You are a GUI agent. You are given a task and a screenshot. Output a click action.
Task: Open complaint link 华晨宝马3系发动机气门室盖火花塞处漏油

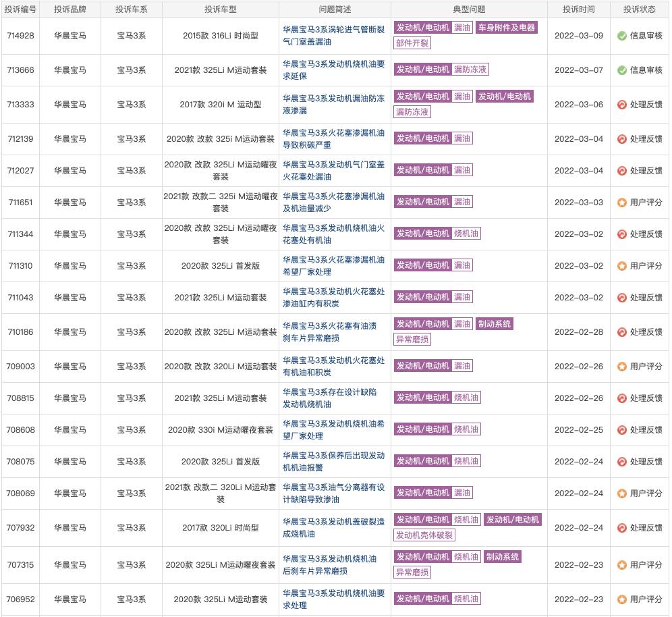pos(333,171)
